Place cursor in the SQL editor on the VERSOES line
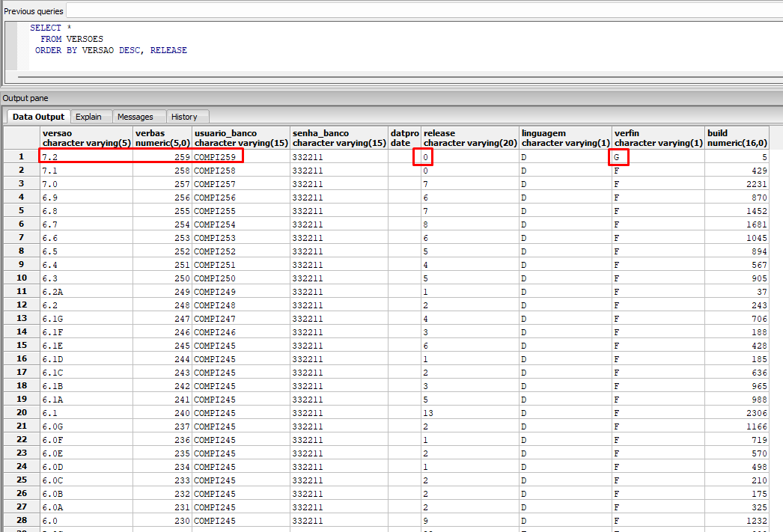The width and height of the screenshot is (783, 532). click(x=72, y=39)
